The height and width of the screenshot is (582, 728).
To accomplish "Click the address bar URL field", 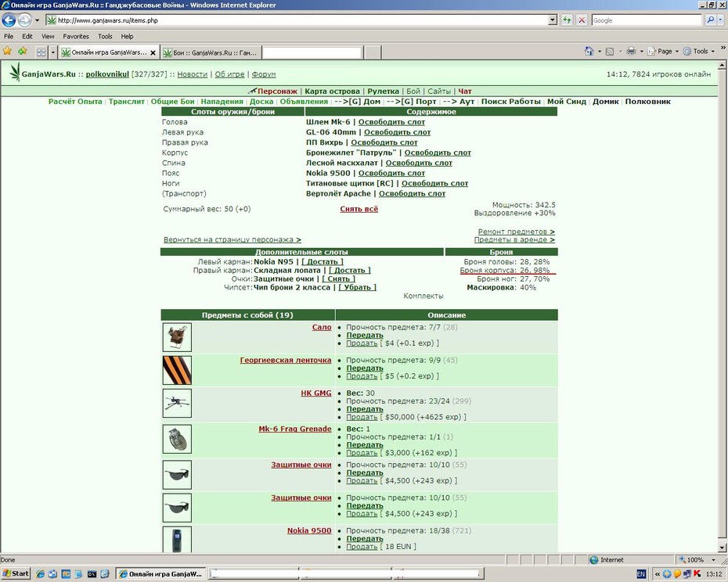I will click(297, 20).
